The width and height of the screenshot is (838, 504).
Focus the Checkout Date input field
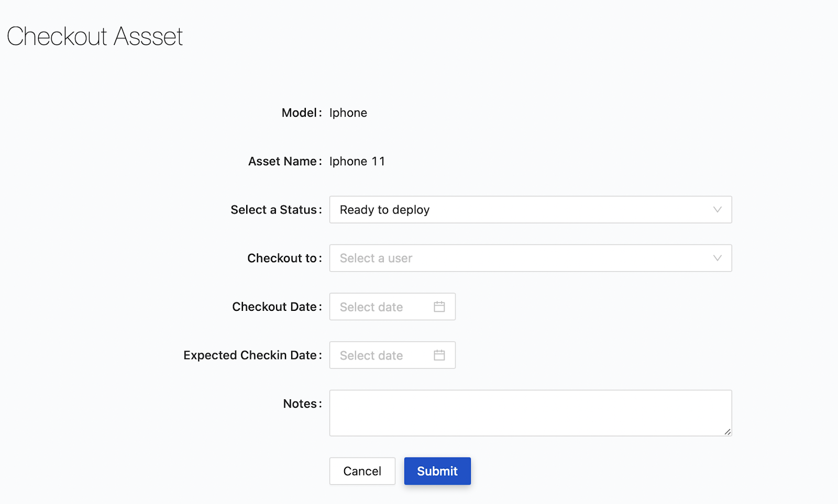tap(392, 307)
